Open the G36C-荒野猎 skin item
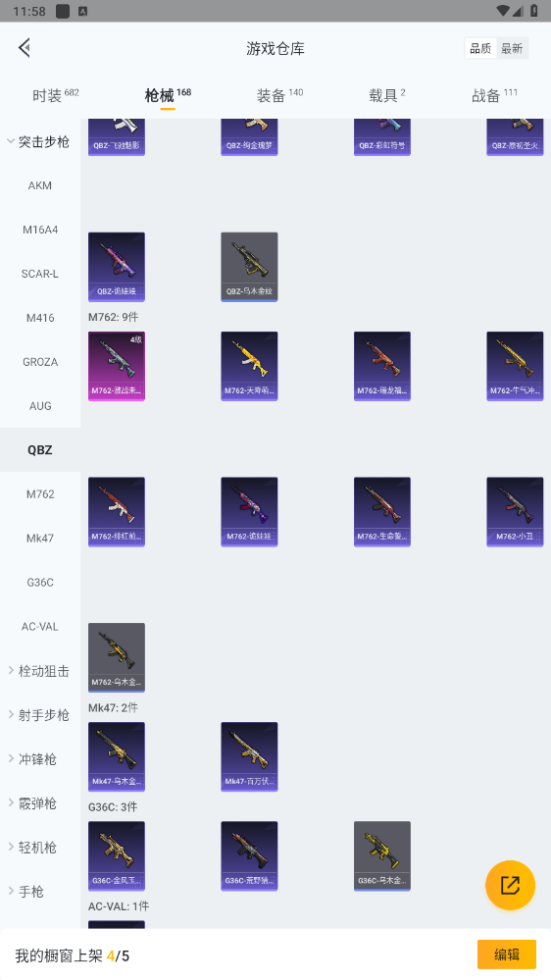Image resolution: width=551 pixels, height=980 pixels. pos(249,856)
